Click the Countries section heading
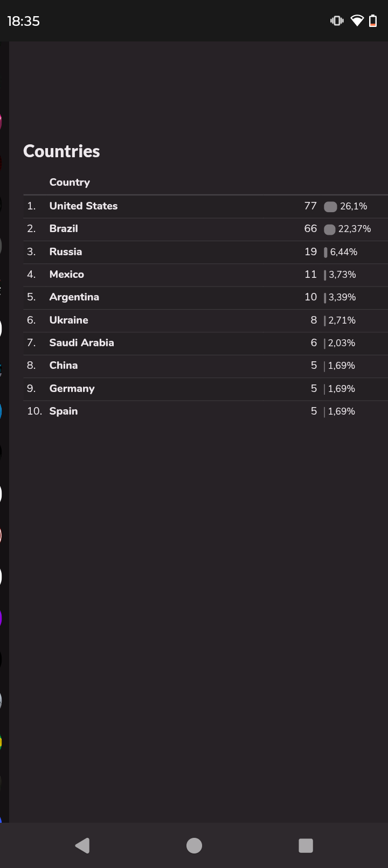This screenshot has height=868, width=388. (x=61, y=151)
